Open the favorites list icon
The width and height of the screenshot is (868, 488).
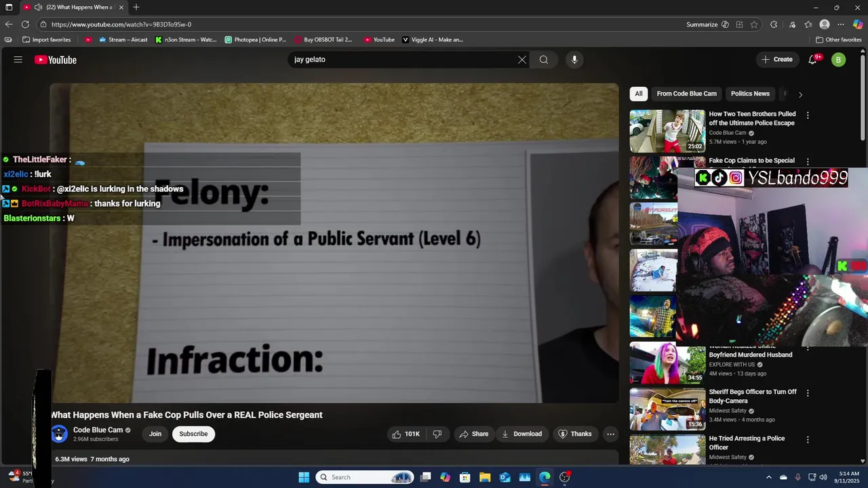coord(808,24)
